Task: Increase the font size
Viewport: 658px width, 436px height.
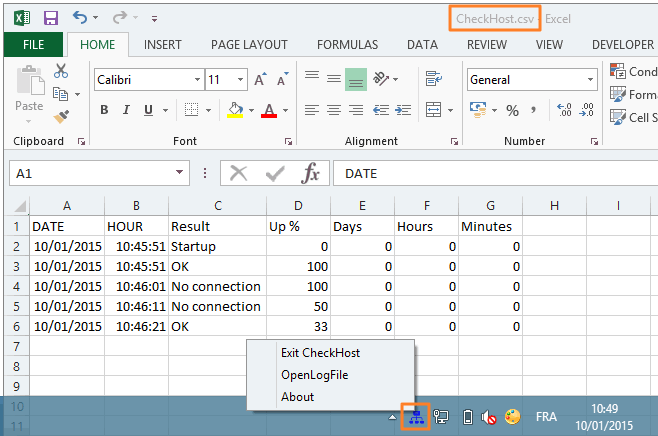Action: [x=260, y=79]
